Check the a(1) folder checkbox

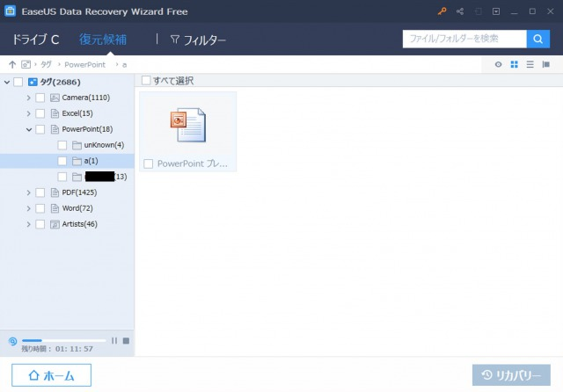pyautogui.click(x=62, y=161)
